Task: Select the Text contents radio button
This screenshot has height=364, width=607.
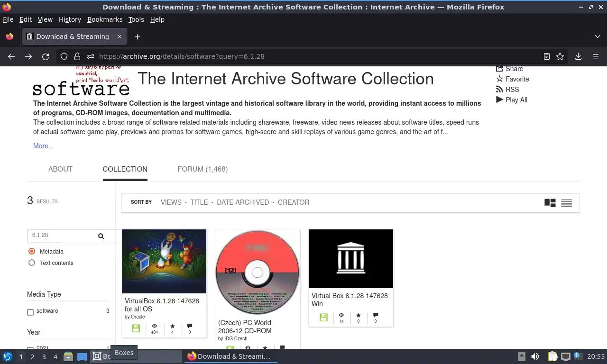Action: tap(32, 263)
